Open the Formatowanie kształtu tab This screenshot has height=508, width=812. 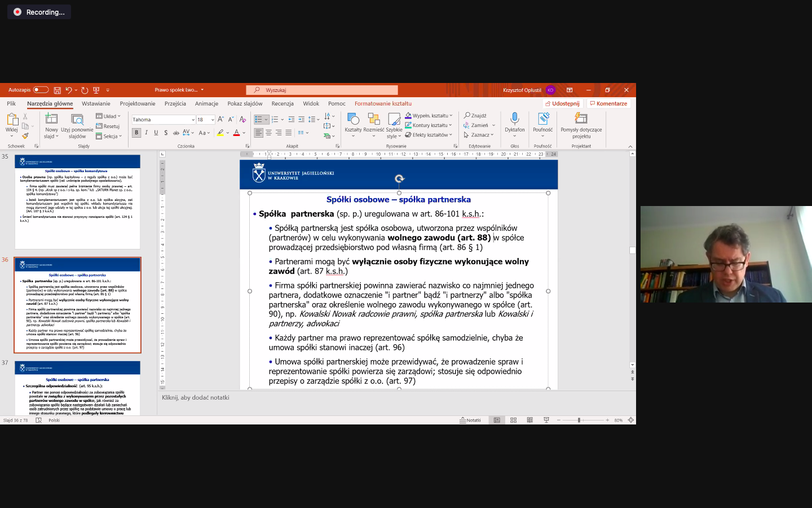point(383,103)
